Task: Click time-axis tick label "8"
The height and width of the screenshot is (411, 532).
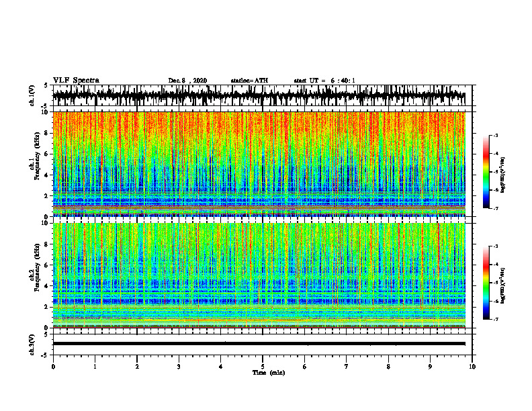Action: [388, 367]
